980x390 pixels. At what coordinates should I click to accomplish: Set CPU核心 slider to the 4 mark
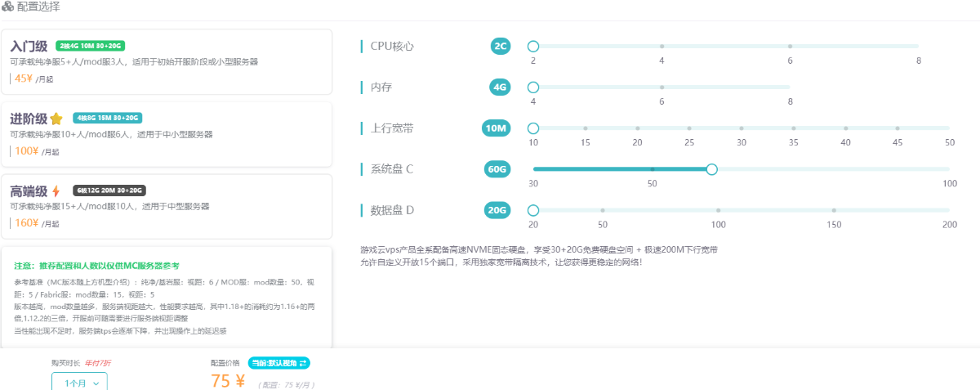click(661, 47)
